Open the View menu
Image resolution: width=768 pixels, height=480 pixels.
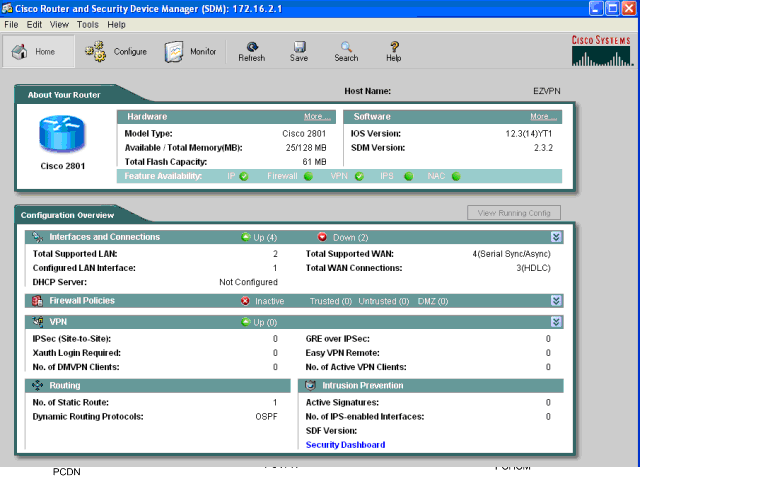tap(59, 24)
